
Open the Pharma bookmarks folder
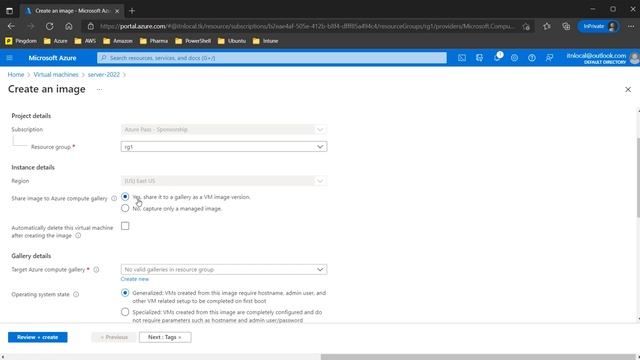coord(154,41)
